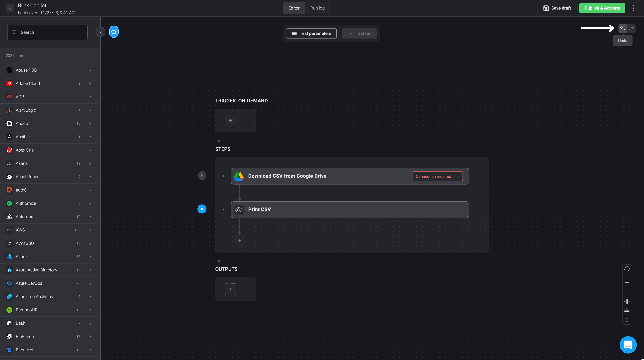Run the Print CSV step with blue play button

coord(202,209)
